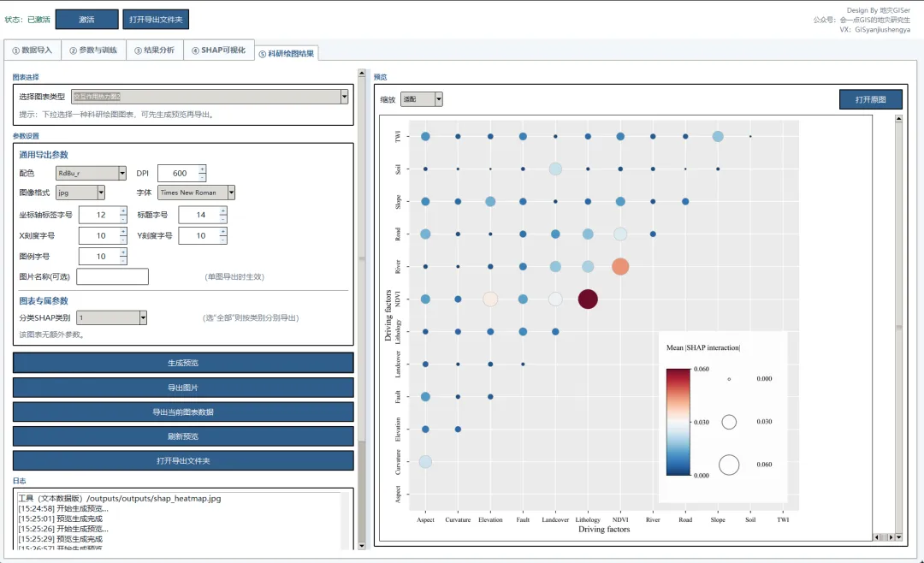Click the preview horizontal scrollbar left arrow
The width and height of the screenshot is (924, 563).
[x=876, y=537]
